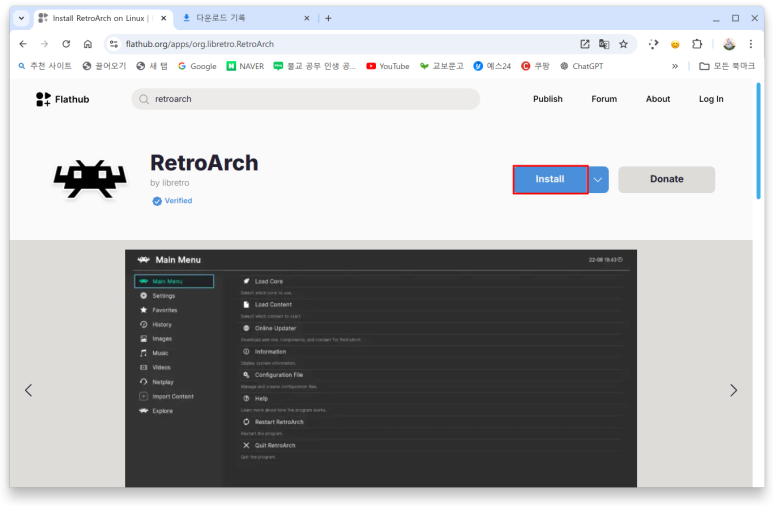The image size is (773, 506).
Task: Open the tab search dropdown arrow
Action: (x=21, y=18)
